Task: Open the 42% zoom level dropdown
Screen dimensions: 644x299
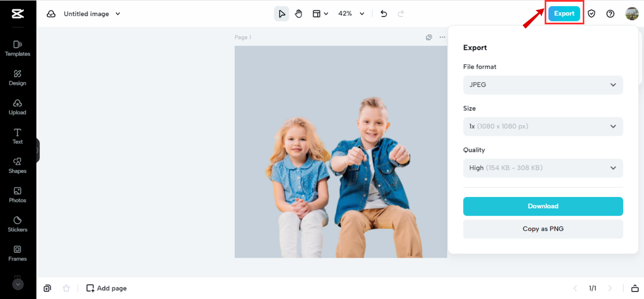Action: tap(351, 14)
